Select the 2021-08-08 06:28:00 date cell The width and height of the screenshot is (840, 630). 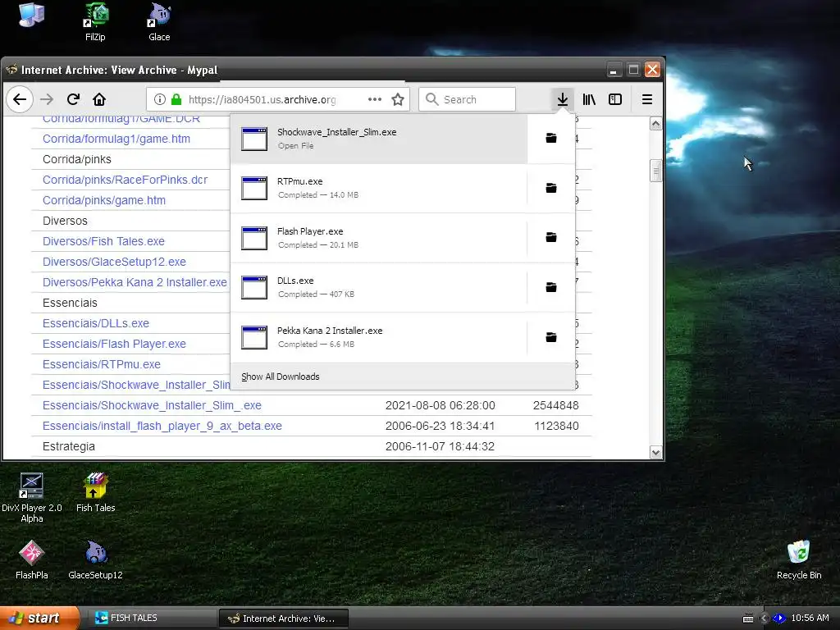point(441,405)
